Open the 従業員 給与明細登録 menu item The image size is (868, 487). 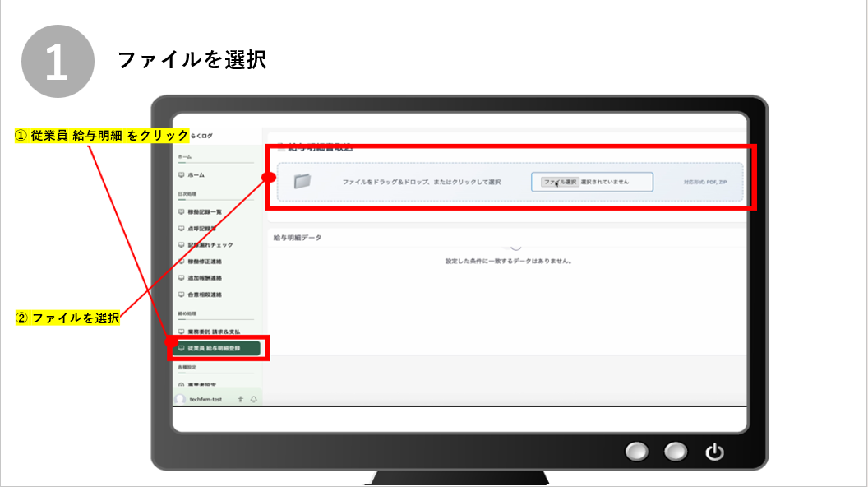click(x=216, y=349)
